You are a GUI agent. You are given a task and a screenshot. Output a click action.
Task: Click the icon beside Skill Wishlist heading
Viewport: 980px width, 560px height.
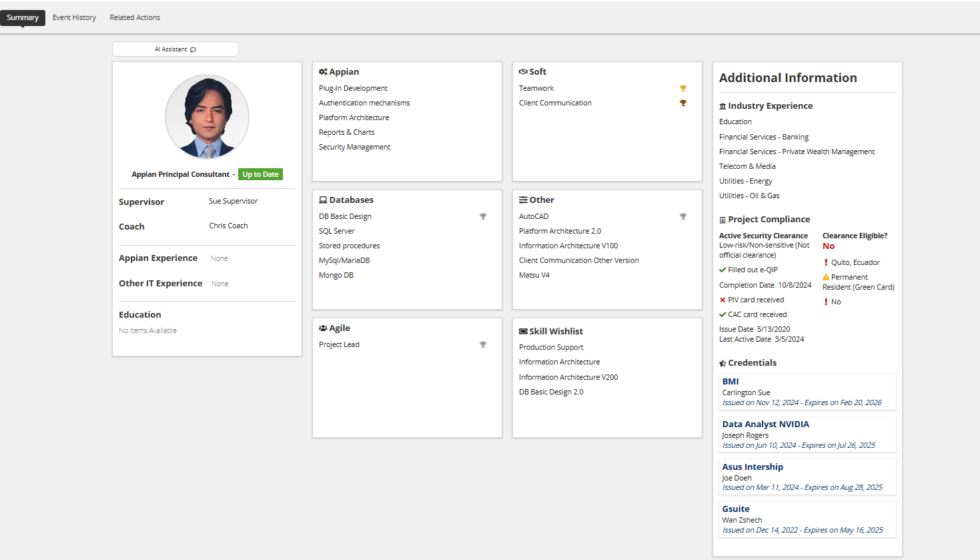click(523, 331)
